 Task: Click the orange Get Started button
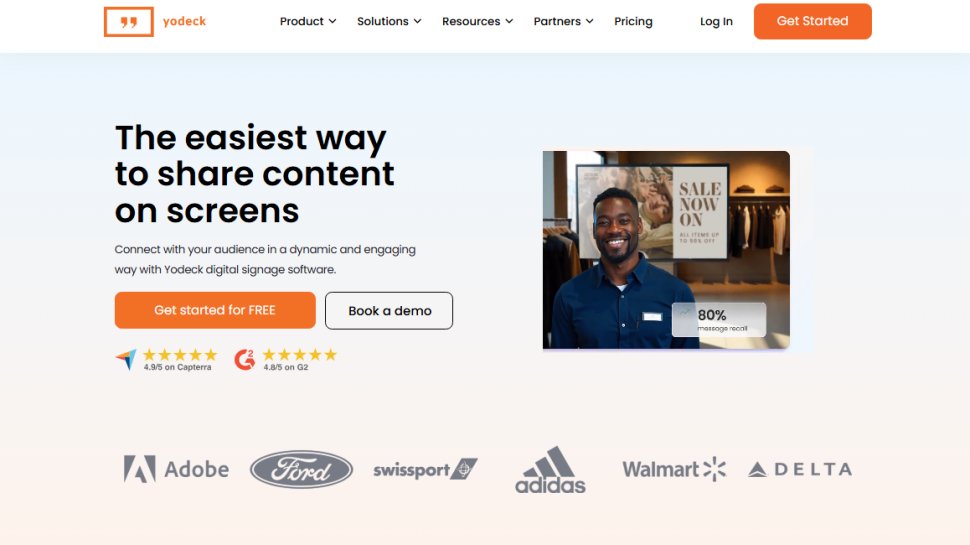click(812, 21)
